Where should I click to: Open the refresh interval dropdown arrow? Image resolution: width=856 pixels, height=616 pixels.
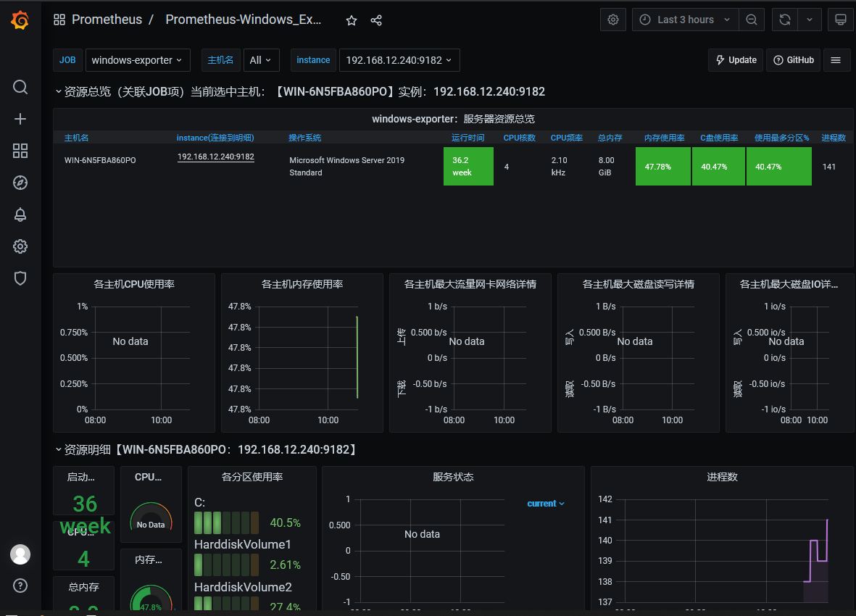pyautogui.click(x=810, y=20)
